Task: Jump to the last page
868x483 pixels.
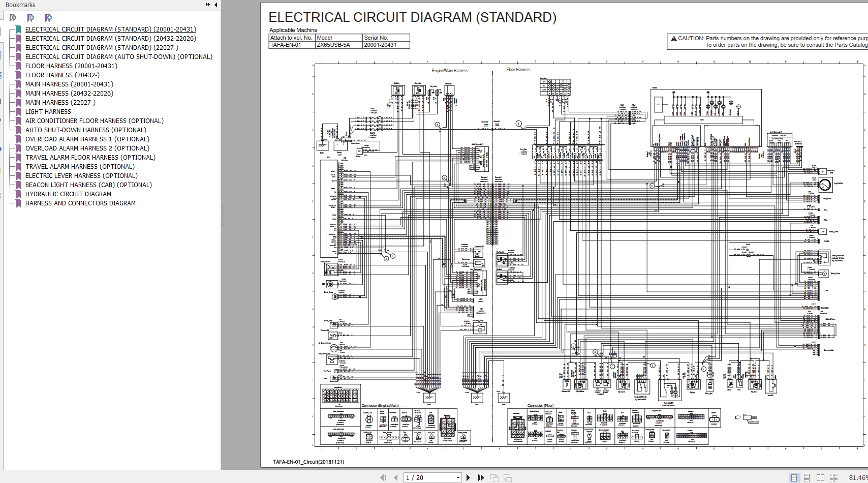Action: (x=481, y=477)
